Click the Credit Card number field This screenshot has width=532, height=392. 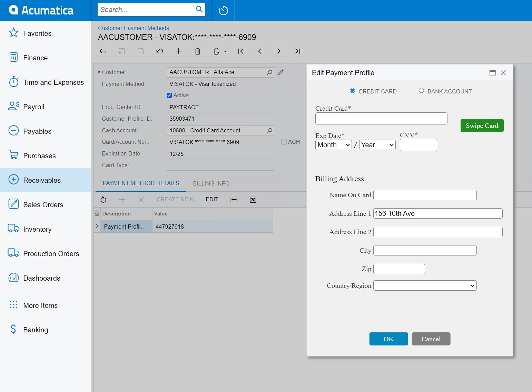381,118
